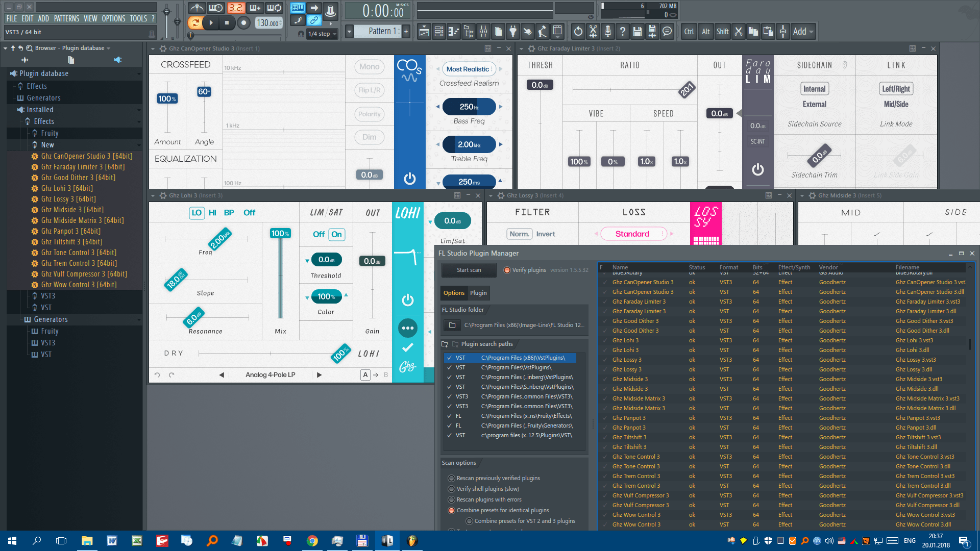Expand Generators under Plugin database
Image resolution: width=980 pixels, height=551 pixels.
click(43, 98)
